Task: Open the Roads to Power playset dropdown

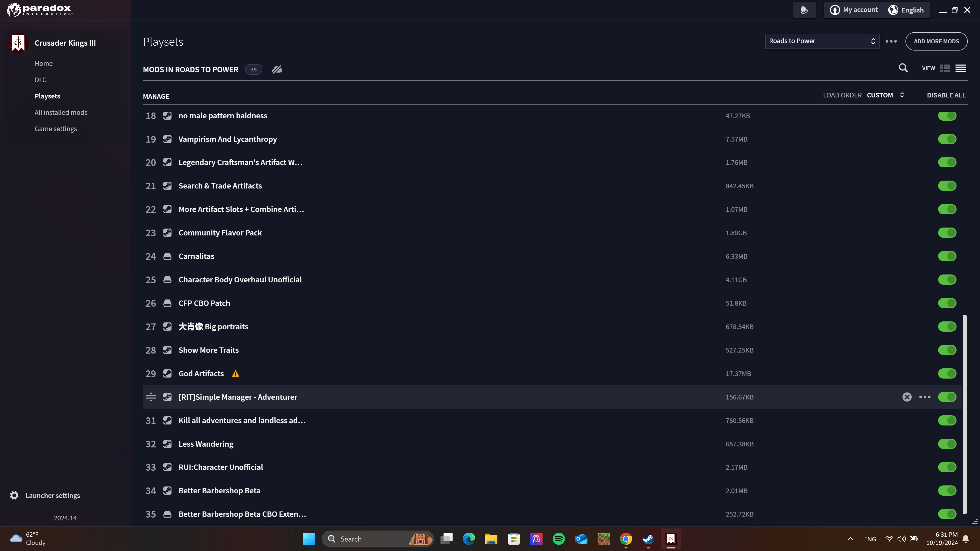Action: [x=822, y=41]
